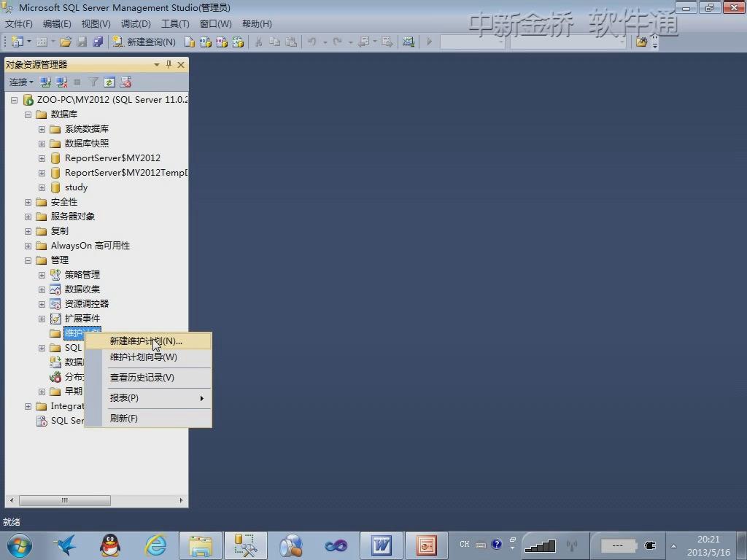
Task: Click the Database Engine Query icon
Action: (190, 42)
